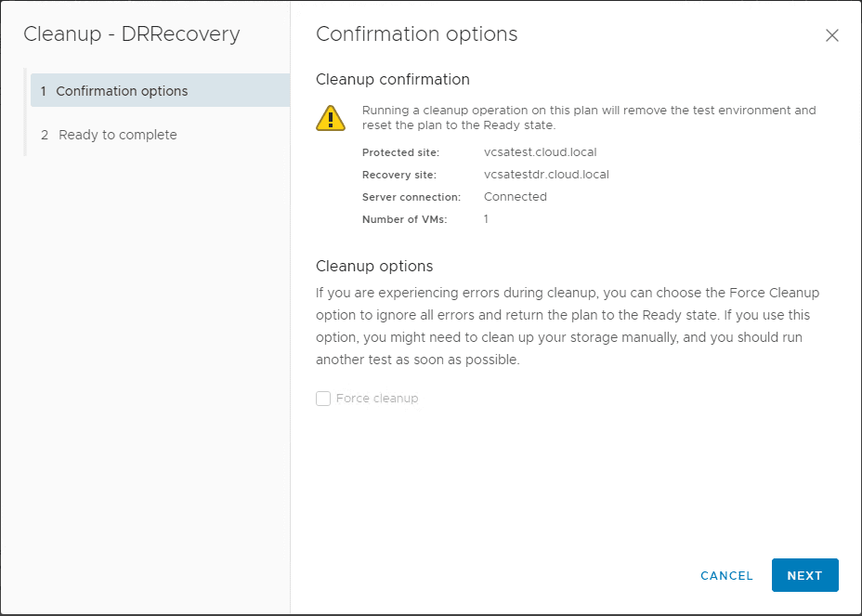Screen dimensions: 862x616
Task: Click the Connected server status
Action: (514, 196)
